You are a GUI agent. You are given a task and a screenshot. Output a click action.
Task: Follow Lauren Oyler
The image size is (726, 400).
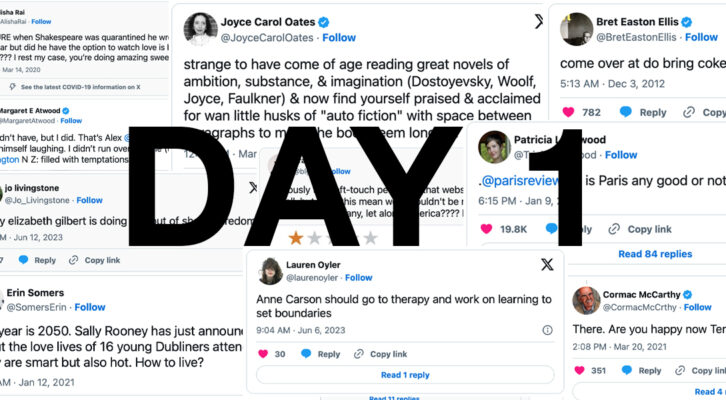(358, 277)
